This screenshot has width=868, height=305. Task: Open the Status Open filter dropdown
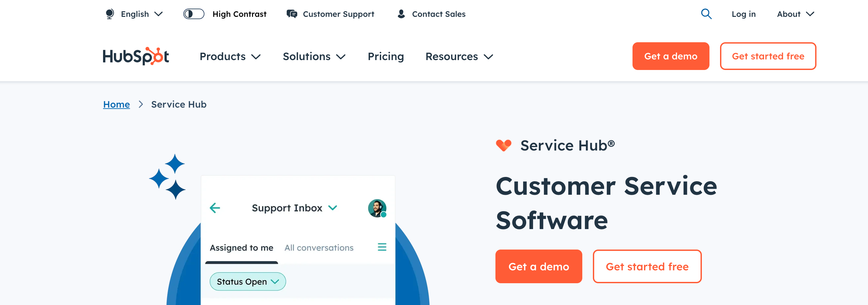pyautogui.click(x=248, y=282)
